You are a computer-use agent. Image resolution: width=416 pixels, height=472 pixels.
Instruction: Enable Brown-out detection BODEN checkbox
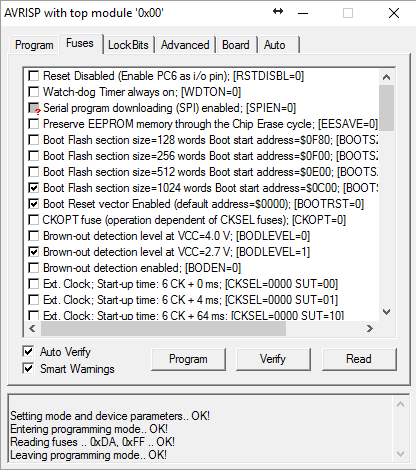pos(34,268)
